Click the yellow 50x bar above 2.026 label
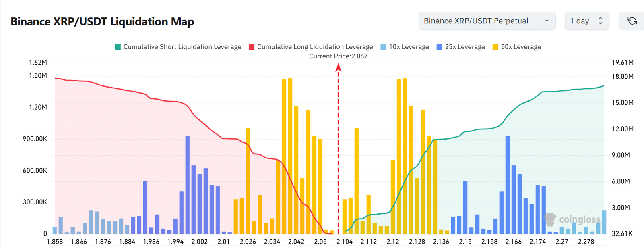 (248, 181)
